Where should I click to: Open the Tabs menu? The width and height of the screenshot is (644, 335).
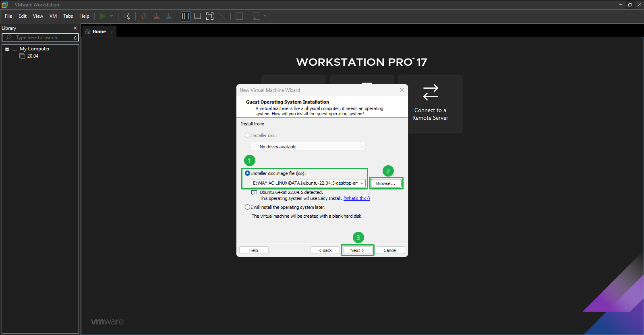[x=68, y=16]
